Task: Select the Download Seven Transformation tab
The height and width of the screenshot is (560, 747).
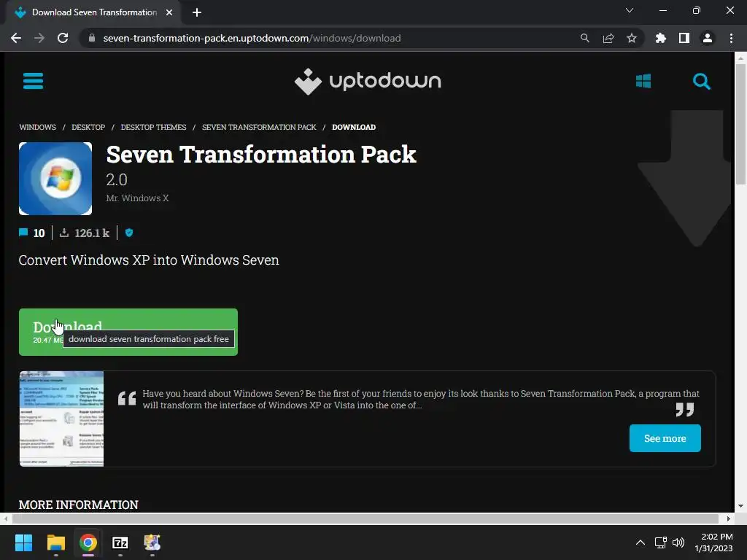Action: (x=93, y=12)
